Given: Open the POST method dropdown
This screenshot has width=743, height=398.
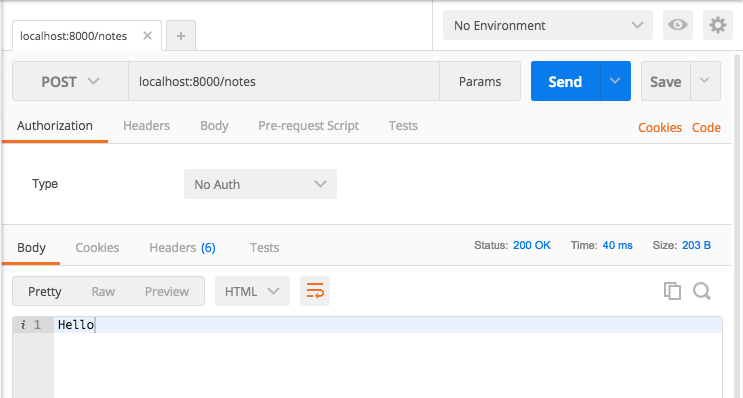Looking at the screenshot, I should [70, 81].
